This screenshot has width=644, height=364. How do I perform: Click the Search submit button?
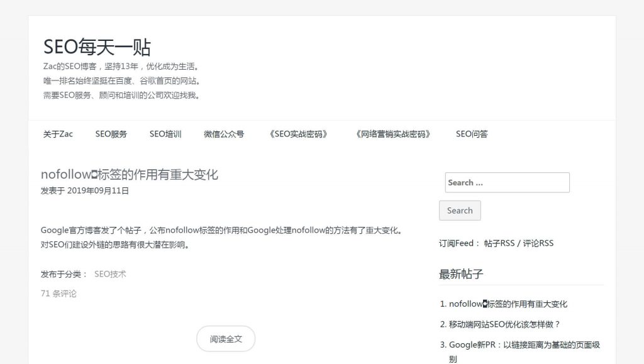coord(460,211)
